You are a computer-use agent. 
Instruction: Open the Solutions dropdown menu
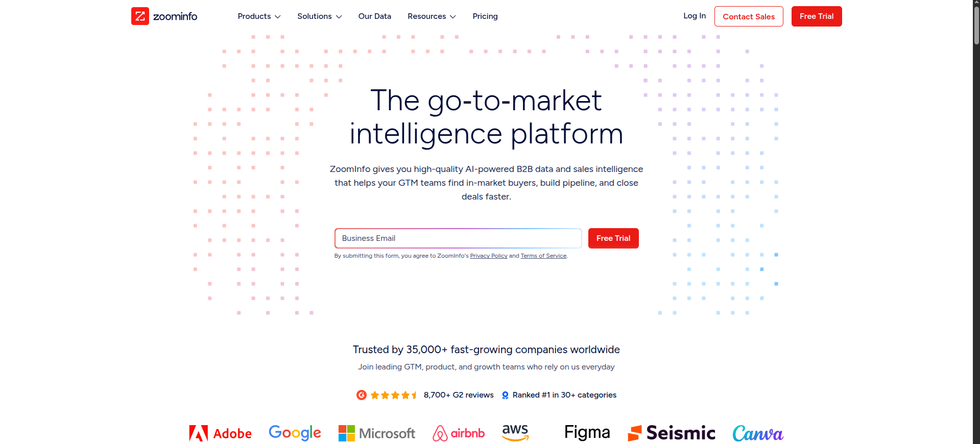pyautogui.click(x=319, y=16)
